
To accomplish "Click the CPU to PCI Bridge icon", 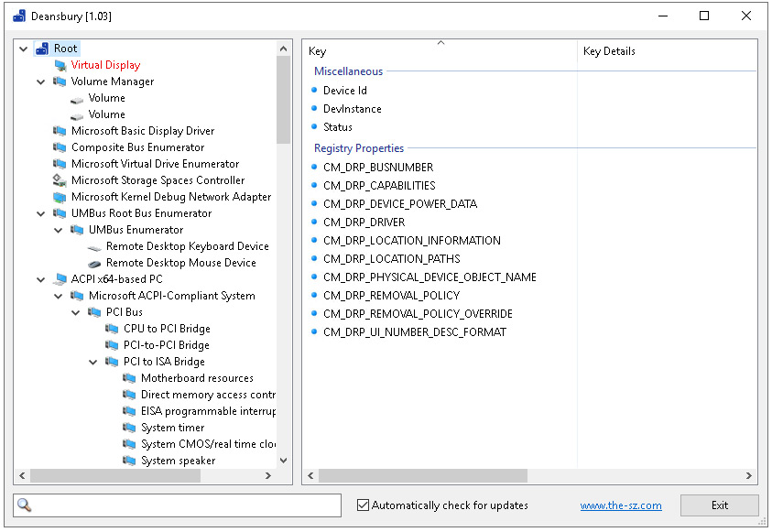I will (112, 329).
